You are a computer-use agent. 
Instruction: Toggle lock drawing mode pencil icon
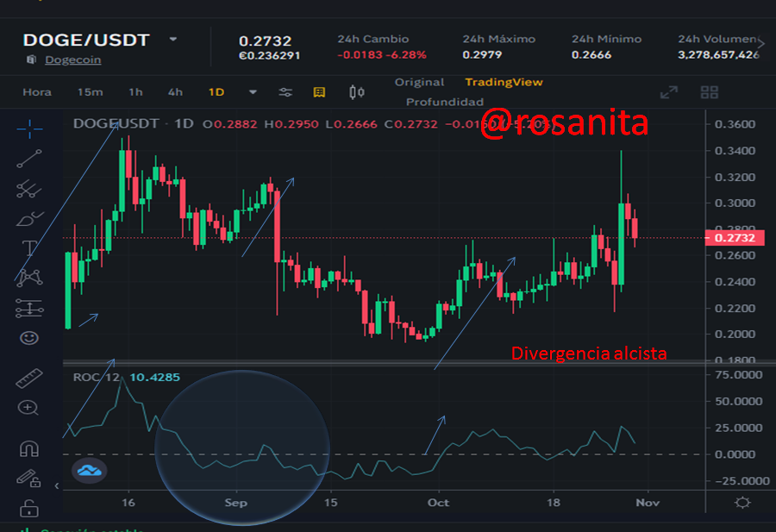(28, 479)
